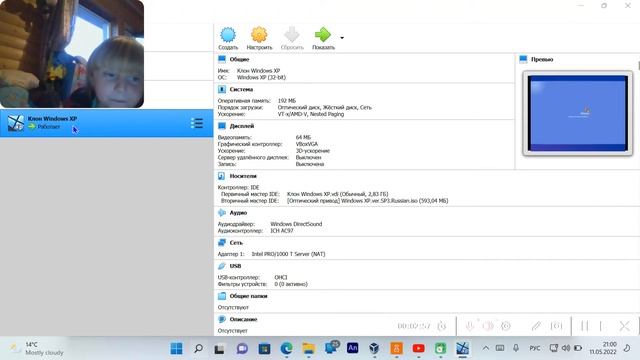
Task: Open the Дисплей (Display) section header
Action: 242,126
